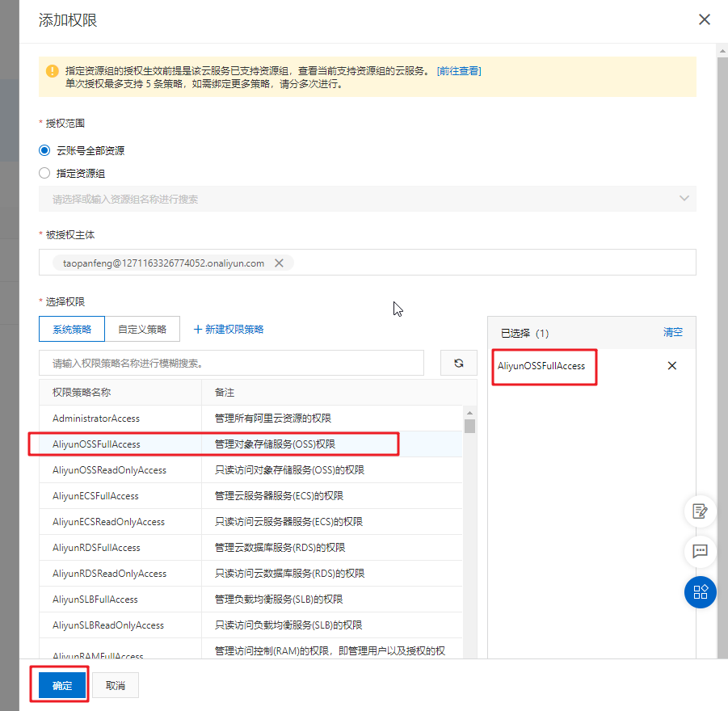Viewport: 728px width, 711px height.
Task: Focus the policy name search field
Action: click(231, 363)
